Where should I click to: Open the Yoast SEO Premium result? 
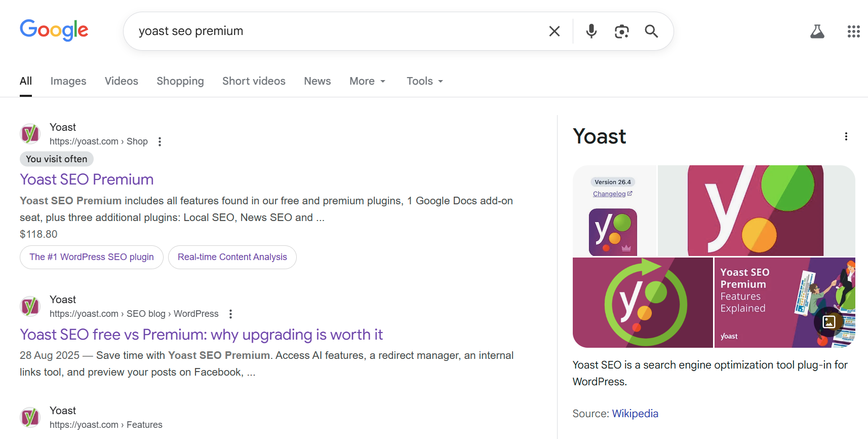pyautogui.click(x=87, y=179)
